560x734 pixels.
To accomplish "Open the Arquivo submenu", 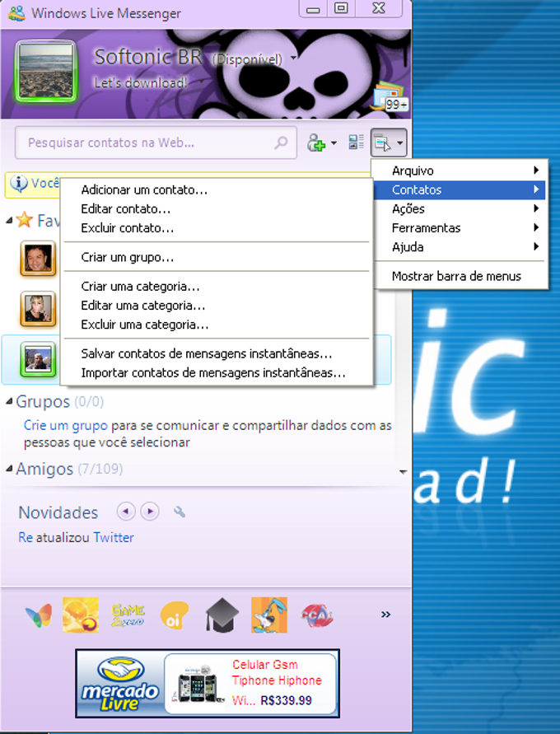I will click(x=460, y=171).
